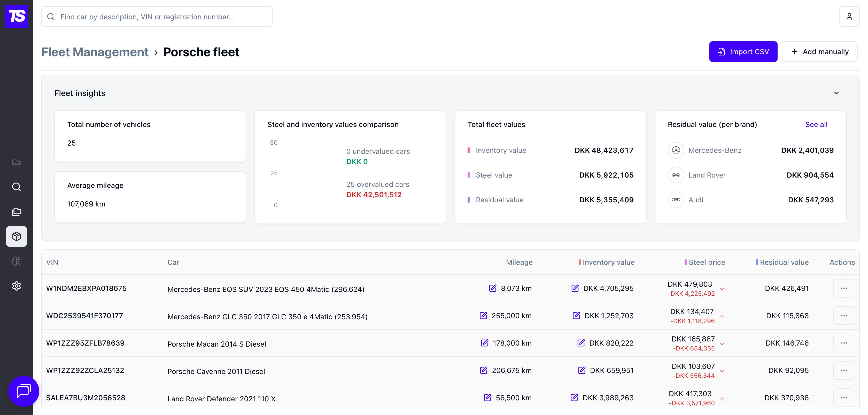This screenshot has height=415, width=868.
Task: Edit mileage for 255,000 km row
Action: (x=483, y=315)
